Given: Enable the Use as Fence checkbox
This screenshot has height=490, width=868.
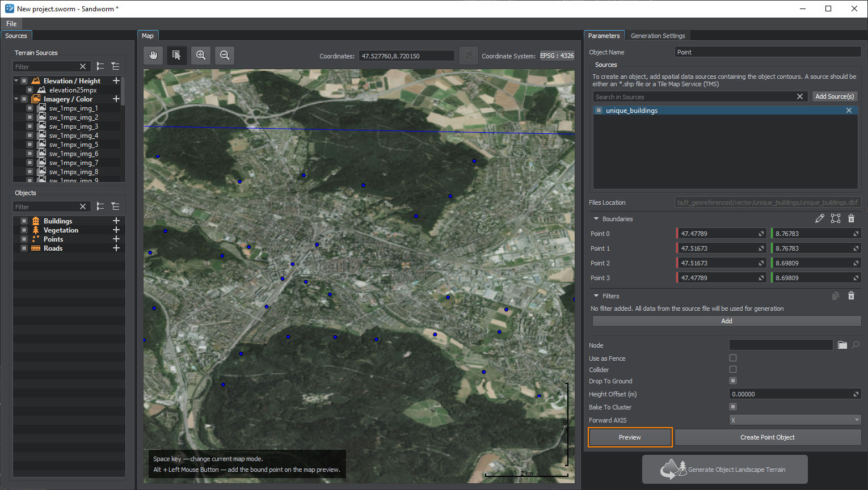Looking at the screenshot, I should tap(733, 358).
